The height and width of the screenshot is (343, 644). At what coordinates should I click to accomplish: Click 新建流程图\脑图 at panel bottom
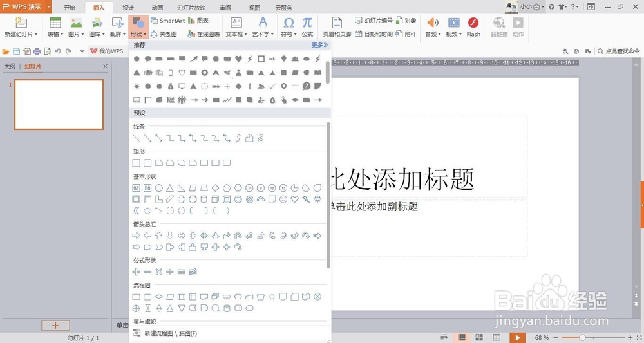(165, 333)
